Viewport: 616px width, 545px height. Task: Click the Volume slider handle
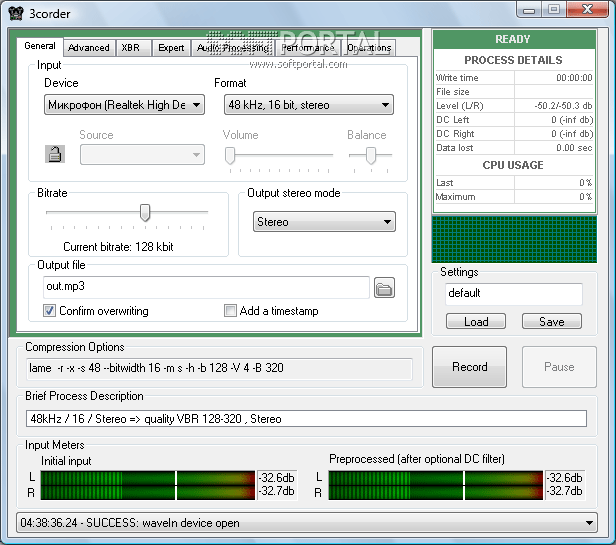[x=230, y=156]
